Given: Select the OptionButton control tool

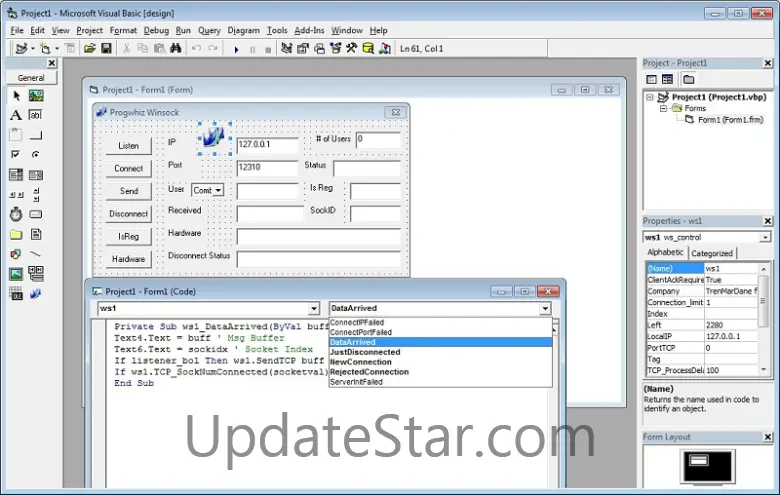Looking at the screenshot, I should point(36,155).
